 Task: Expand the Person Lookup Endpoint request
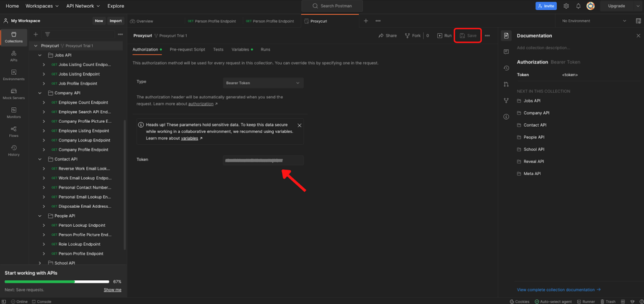click(44, 225)
